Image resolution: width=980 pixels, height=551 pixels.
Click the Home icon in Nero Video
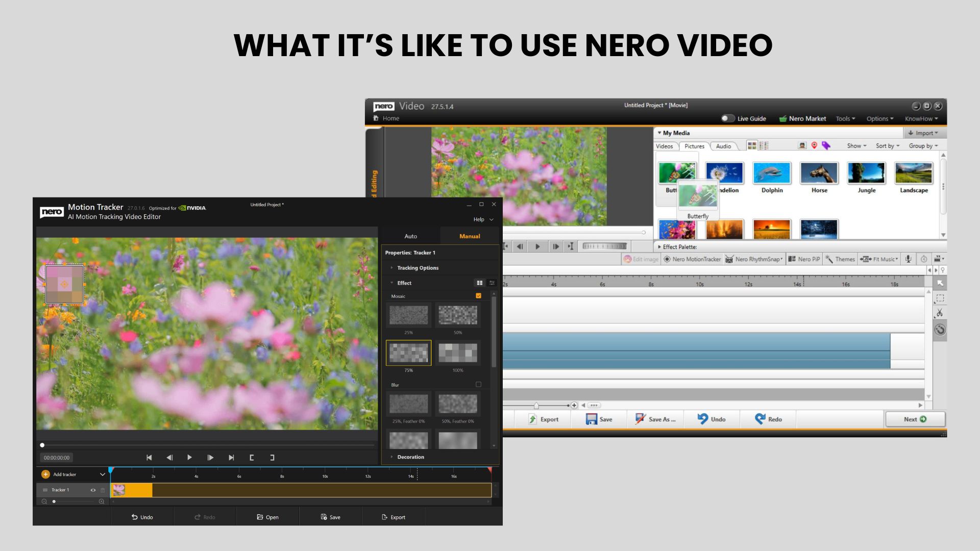pos(376,118)
